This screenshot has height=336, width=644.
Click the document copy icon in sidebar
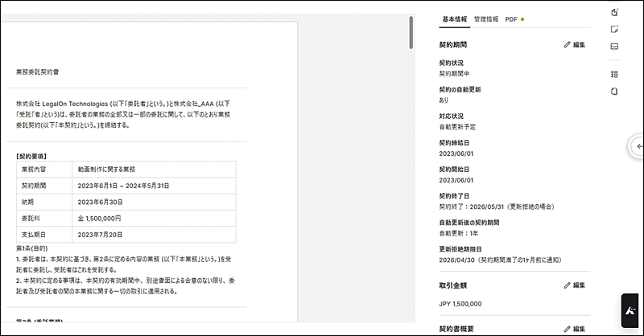tap(614, 91)
